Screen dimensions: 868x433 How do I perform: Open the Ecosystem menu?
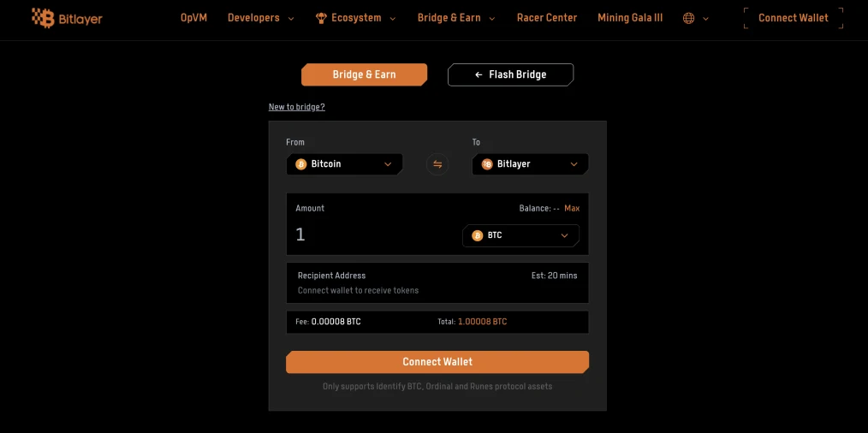356,18
